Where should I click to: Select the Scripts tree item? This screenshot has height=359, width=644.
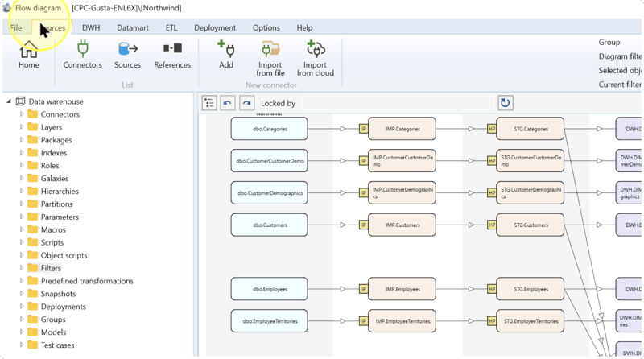point(52,242)
